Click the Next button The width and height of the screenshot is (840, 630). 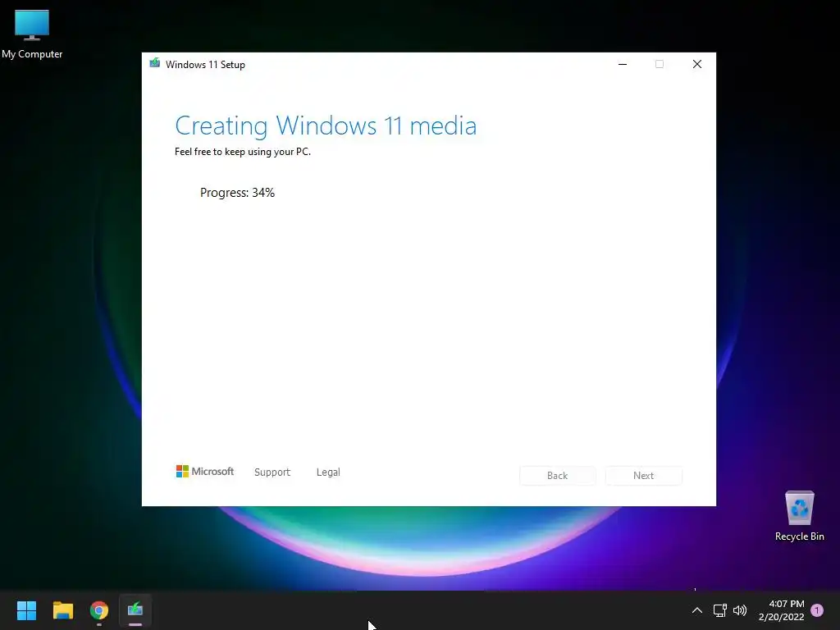click(643, 476)
